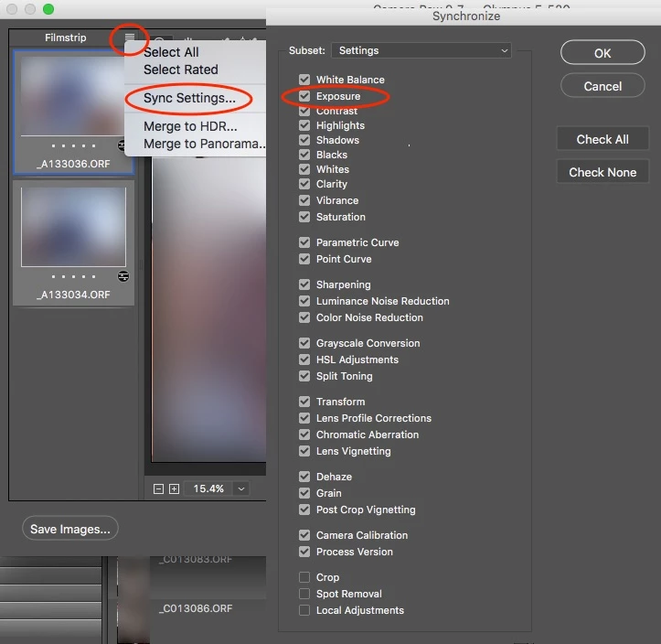Click the Check All button
This screenshot has height=644, width=661.
coord(602,139)
